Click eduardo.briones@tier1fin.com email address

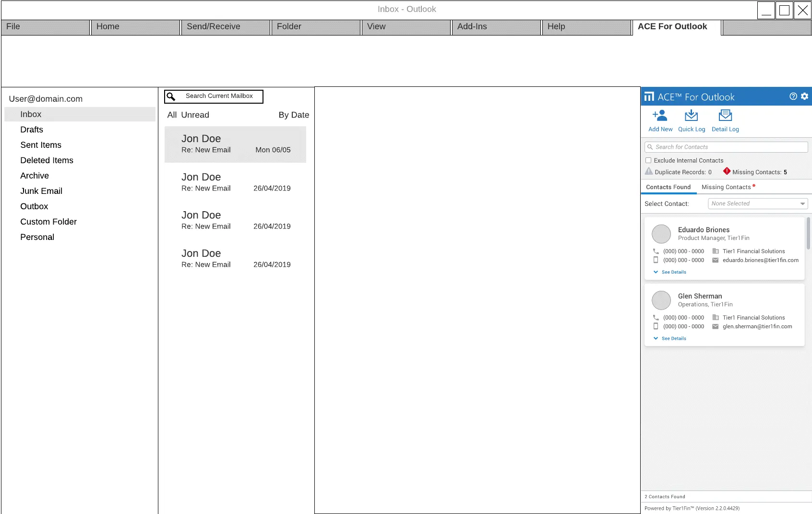761,260
